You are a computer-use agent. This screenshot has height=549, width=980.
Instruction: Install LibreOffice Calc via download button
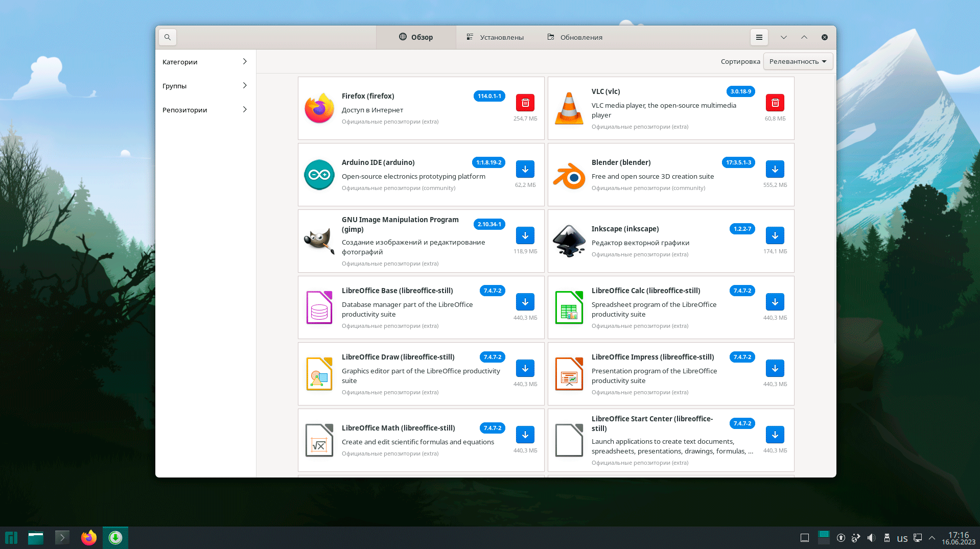(775, 302)
